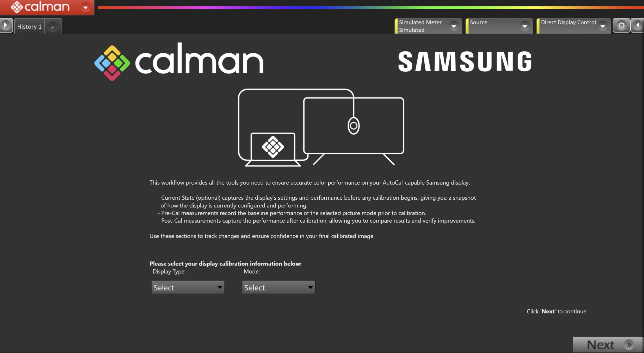Collapse the right panel arrow
The height and width of the screenshot is (353, 644).
click(x=638, y=26)
